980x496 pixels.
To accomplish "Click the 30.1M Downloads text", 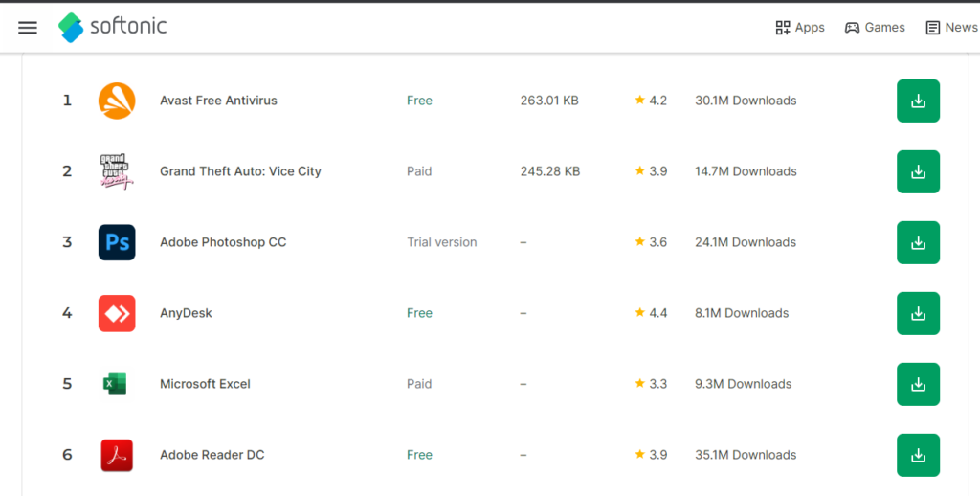I will click(746, 101).
